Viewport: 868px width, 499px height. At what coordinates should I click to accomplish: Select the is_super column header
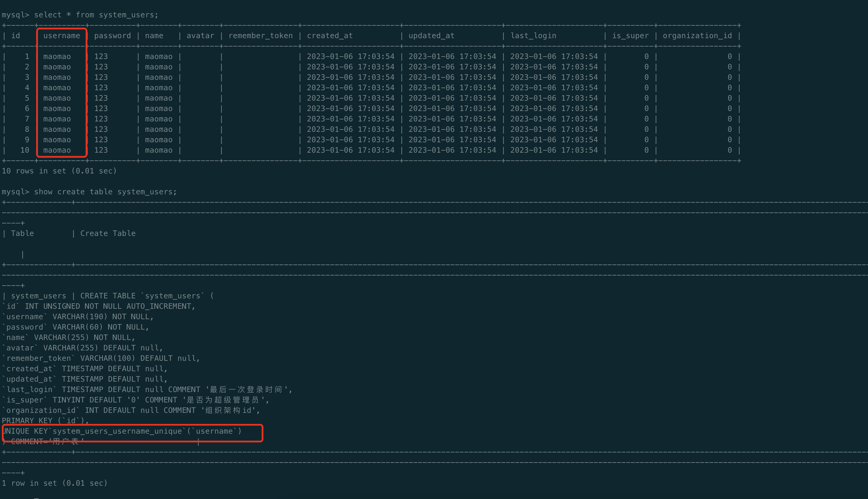[x=630, y=35]
